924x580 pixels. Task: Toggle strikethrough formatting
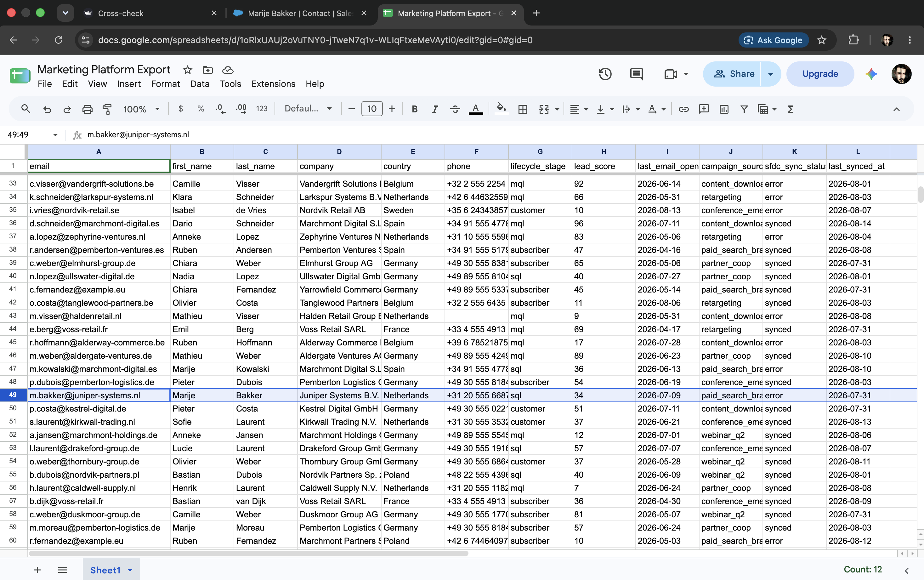pyautogui.click(x=455, y=109)
